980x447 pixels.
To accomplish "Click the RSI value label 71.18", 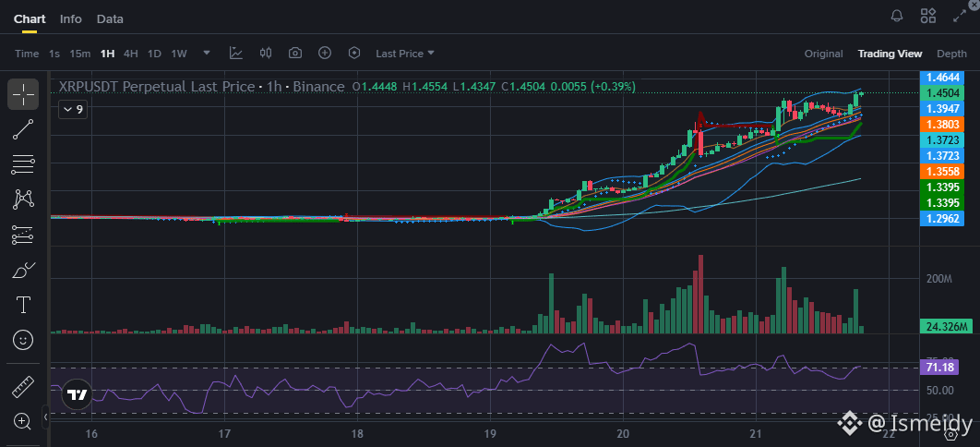I will point(939,368).
